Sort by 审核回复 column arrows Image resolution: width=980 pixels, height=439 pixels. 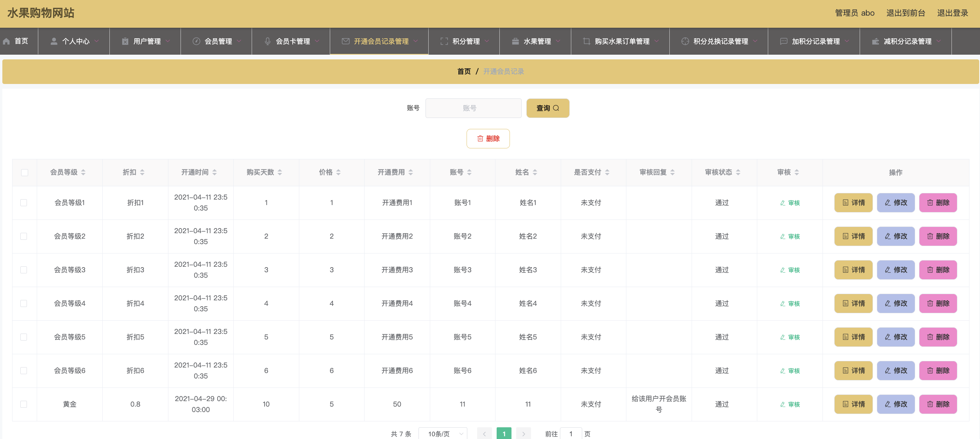coord(672,172)
